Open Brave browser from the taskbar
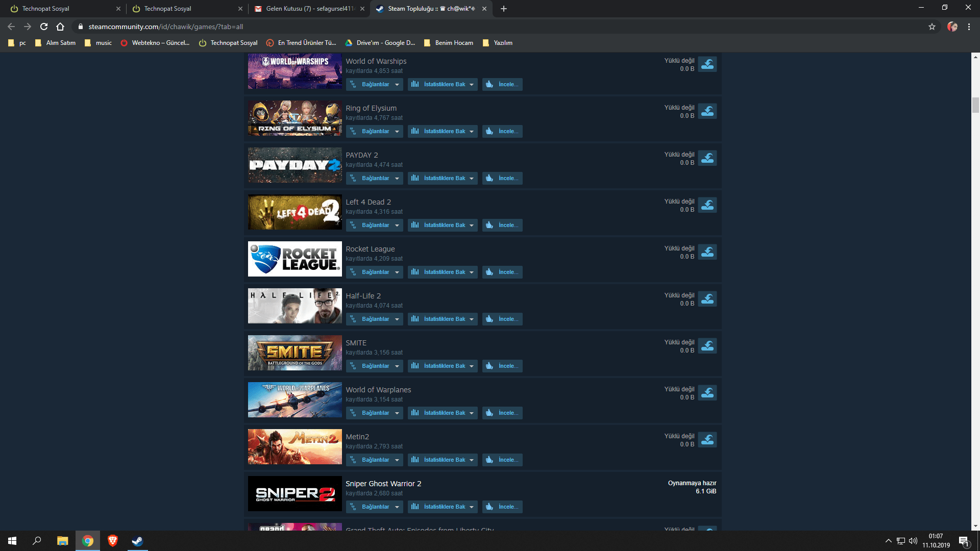 [x=112, y=541]
